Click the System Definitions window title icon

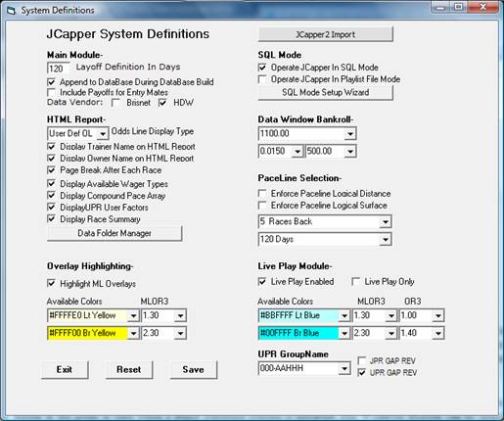12,11
